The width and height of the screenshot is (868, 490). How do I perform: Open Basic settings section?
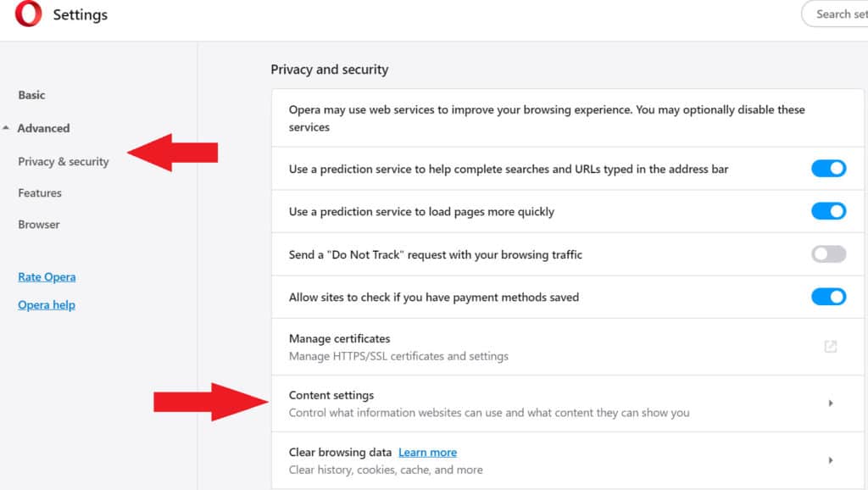click(x=32, y=95)
